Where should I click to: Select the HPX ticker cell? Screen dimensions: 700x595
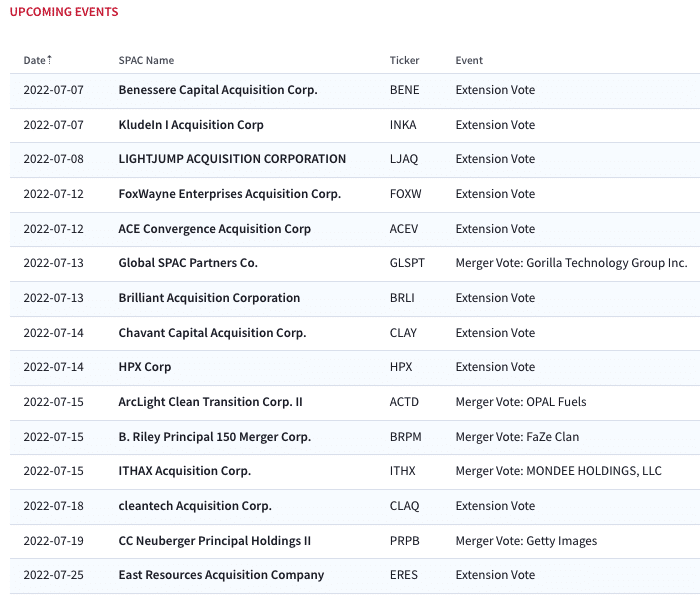coord(401,367)
